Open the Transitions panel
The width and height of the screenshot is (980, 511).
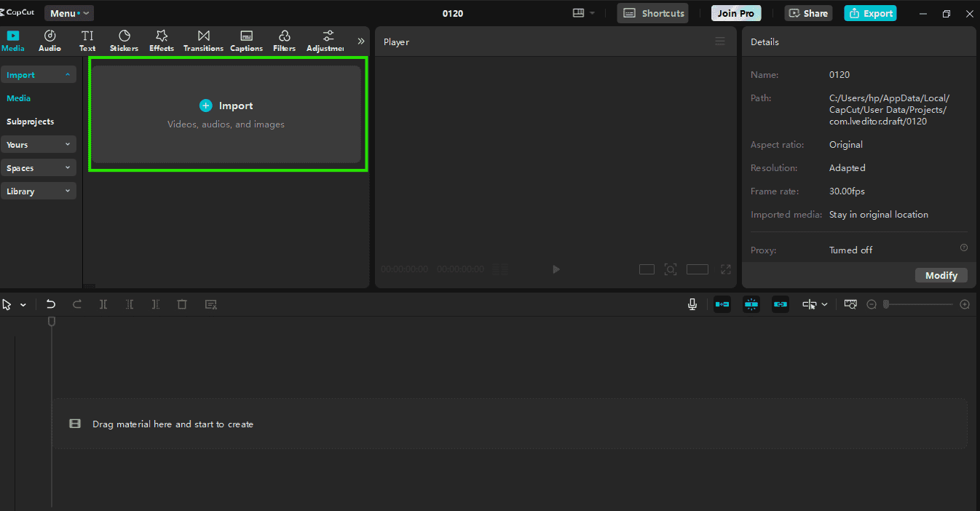[x=203, y=41]
